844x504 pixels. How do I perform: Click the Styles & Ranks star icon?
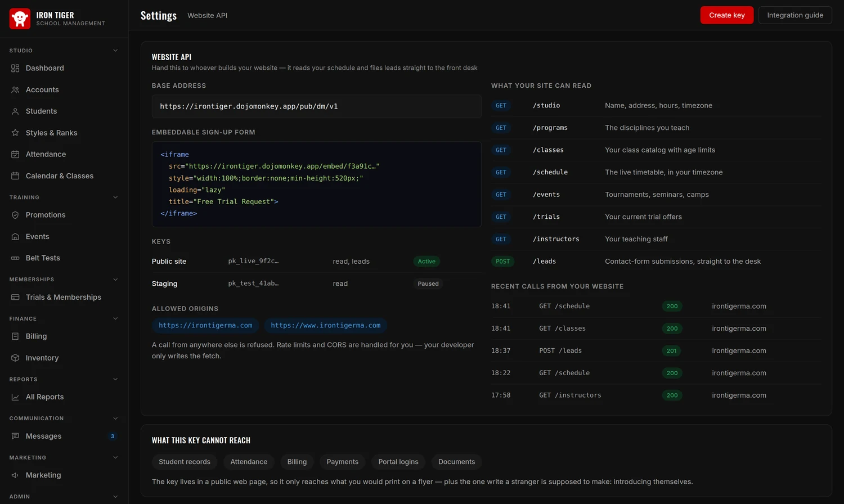[15, 133]
